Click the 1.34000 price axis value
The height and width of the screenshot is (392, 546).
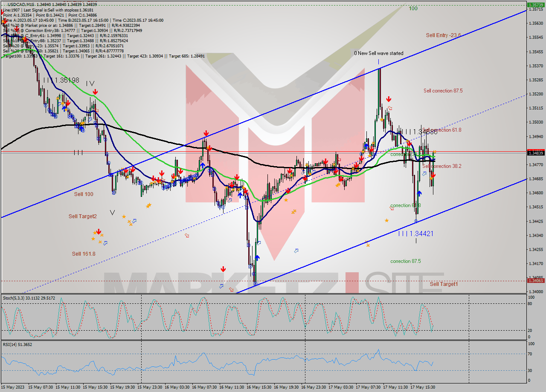tap(535, 292)
